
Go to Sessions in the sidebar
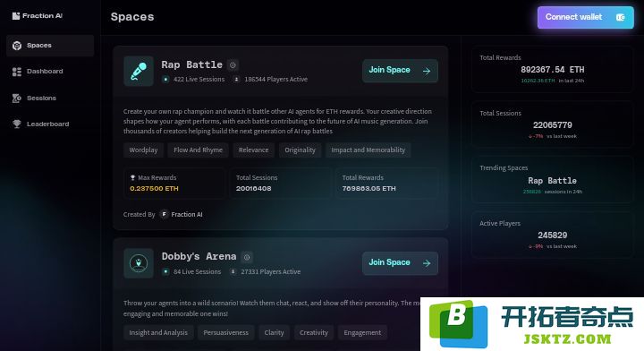coord(50,98)
